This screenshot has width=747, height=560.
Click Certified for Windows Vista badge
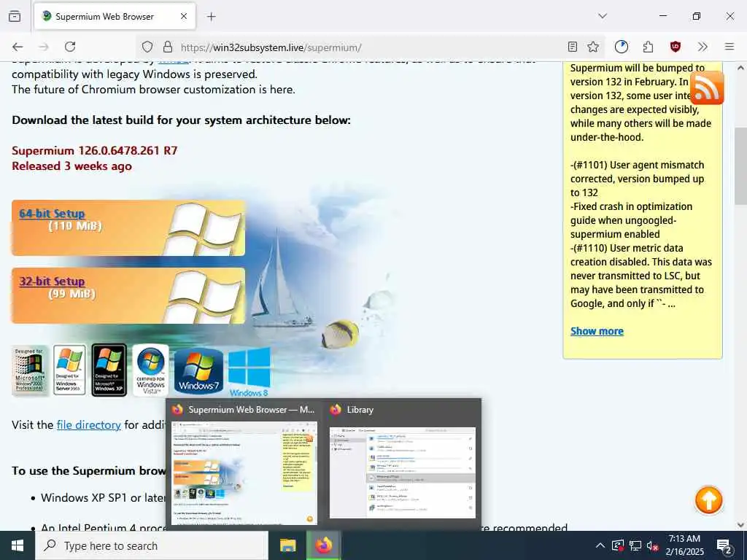coord(150,370)
